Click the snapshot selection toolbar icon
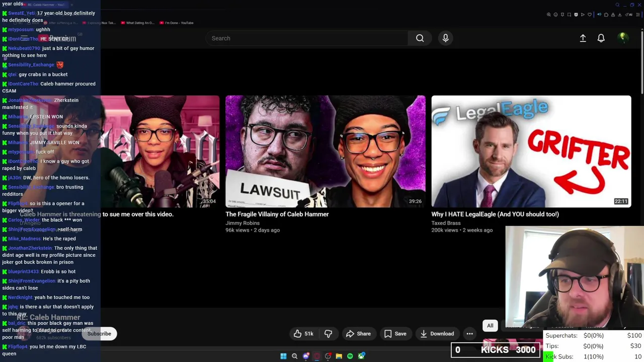Image resolution: width=644 pixels, height=362 pixels. pyautogui.click(x=569, y=15)
